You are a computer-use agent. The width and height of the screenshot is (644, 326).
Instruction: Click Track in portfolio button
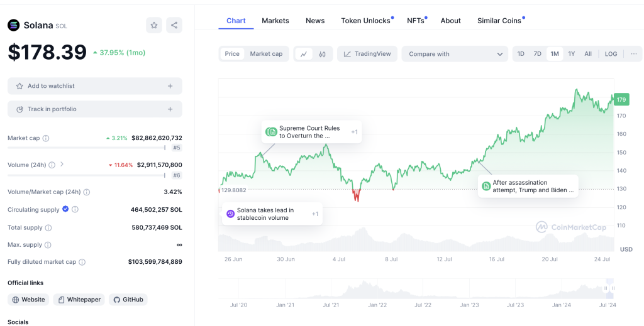[x=95, y=109]
